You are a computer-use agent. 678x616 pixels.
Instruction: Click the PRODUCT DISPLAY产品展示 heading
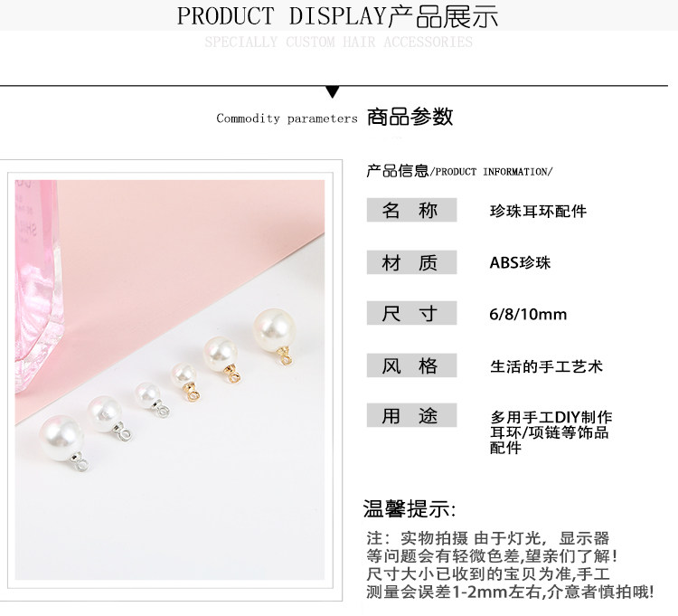tap(338, 16)
